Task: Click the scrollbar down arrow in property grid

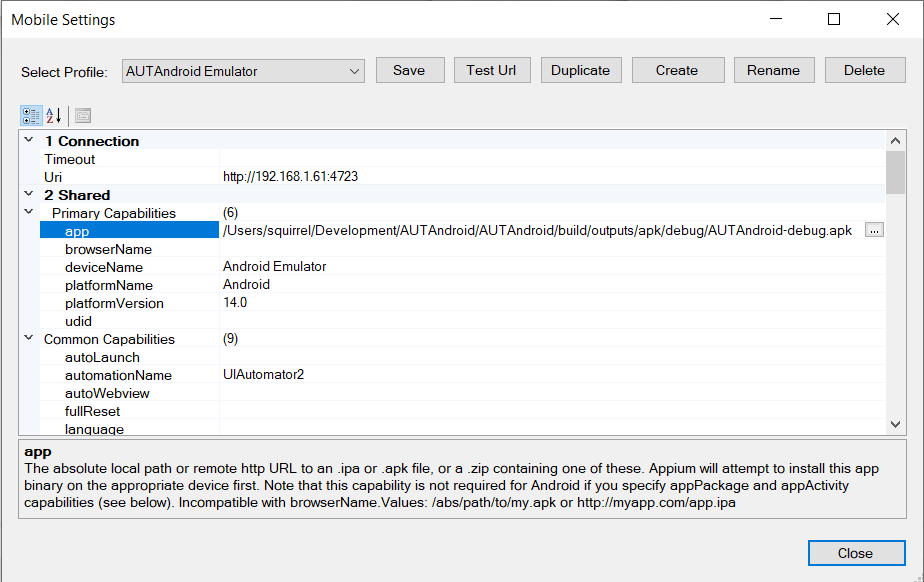Action: [x=895, y=424]
